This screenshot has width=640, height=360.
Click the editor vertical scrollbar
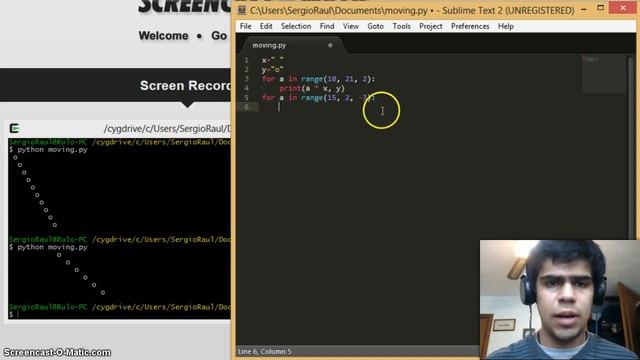(631, 147)
